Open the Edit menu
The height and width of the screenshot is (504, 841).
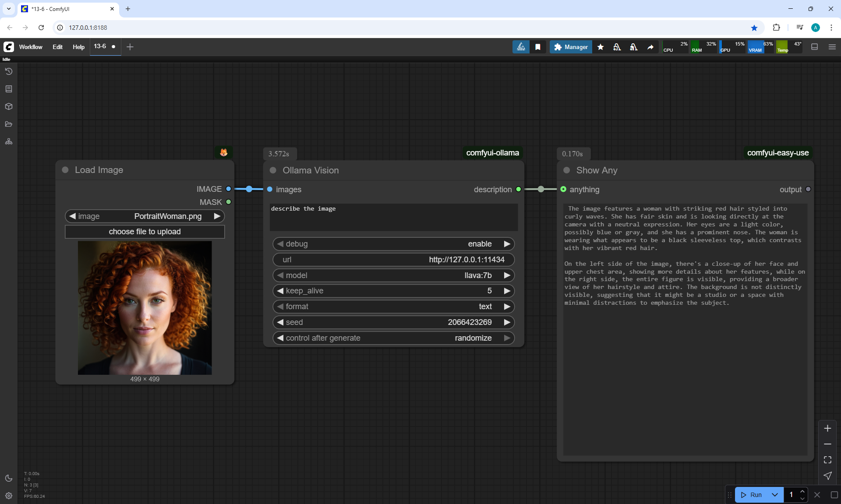(57, 47)
